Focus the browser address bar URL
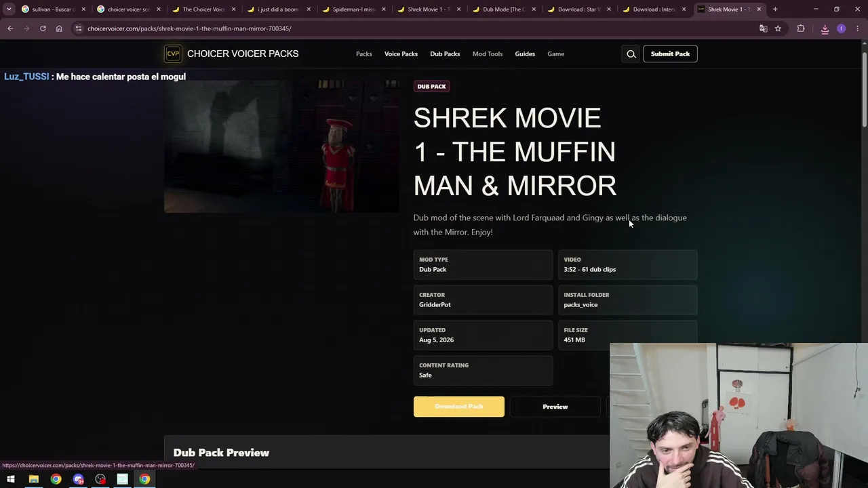The image size is (868, 488). coord(189,28)
